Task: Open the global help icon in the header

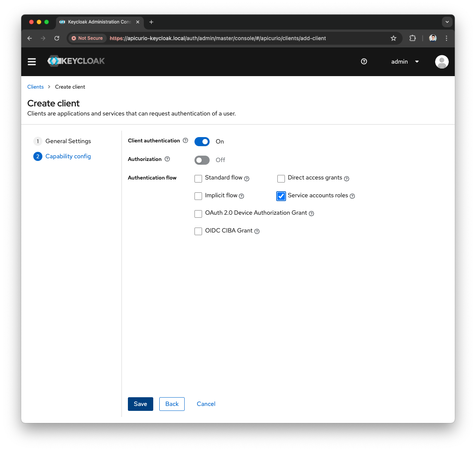Action: (364, 61)
